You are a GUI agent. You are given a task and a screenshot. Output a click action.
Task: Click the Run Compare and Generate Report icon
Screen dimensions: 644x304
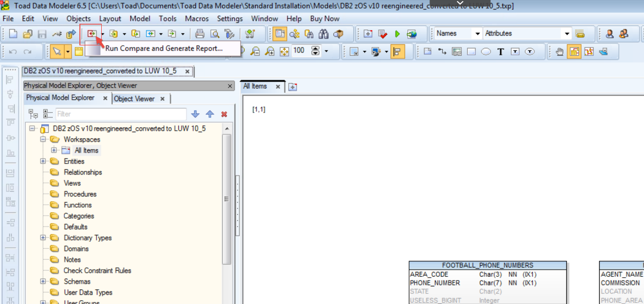pyautogui.click(x=91, y=34)
